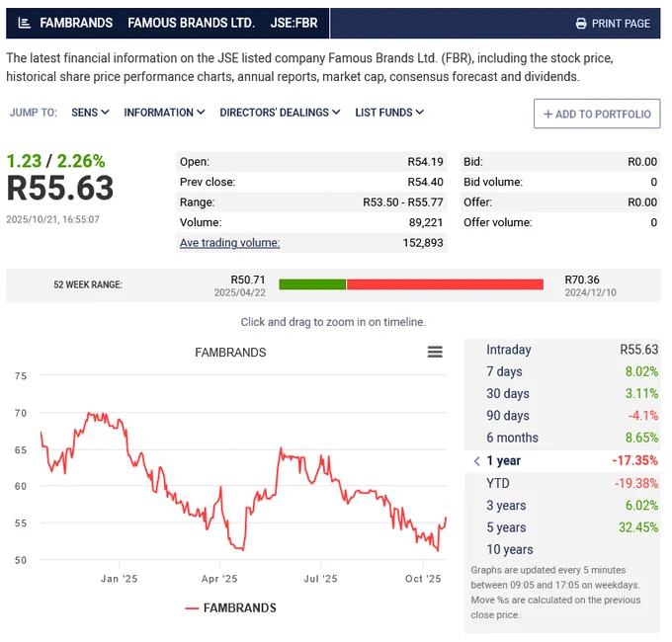
Task: Click the low date 2025/04/22
Action: point(239,292)
